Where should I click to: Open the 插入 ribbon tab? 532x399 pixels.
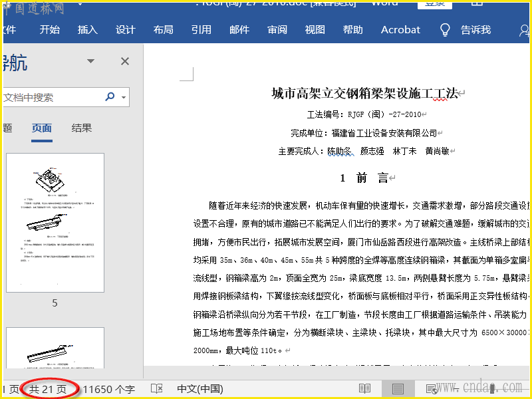(87, 30)
